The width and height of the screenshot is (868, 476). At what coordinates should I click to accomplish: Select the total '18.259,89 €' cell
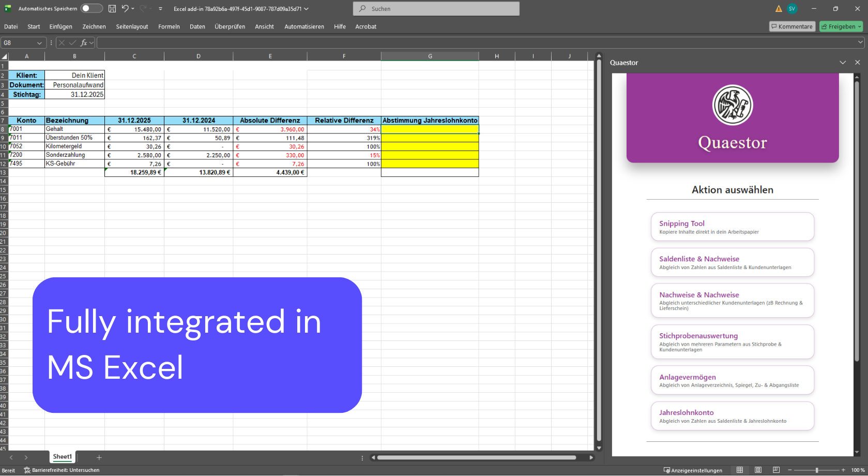[134, 172]
